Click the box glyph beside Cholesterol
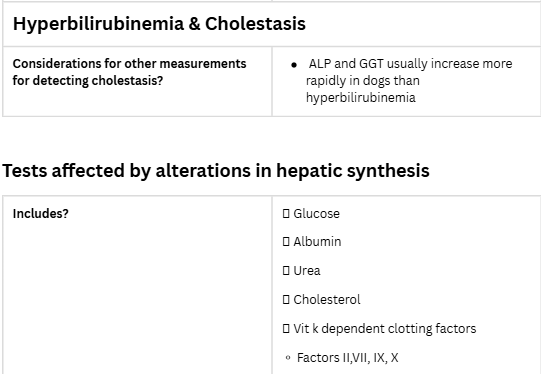 (x=286, y=299)
